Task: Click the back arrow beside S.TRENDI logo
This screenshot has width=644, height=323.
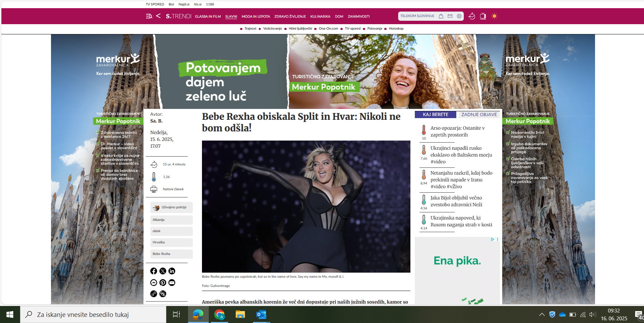Action: coord(158,16)
